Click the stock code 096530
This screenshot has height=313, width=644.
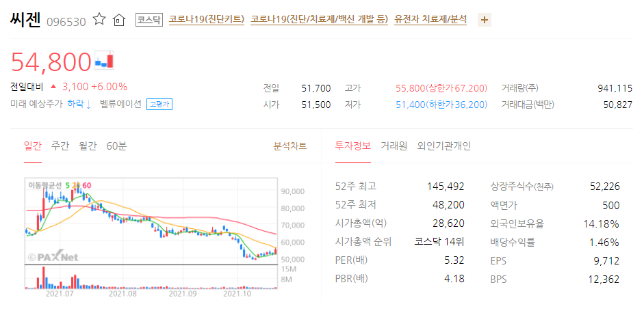(66, 21)
